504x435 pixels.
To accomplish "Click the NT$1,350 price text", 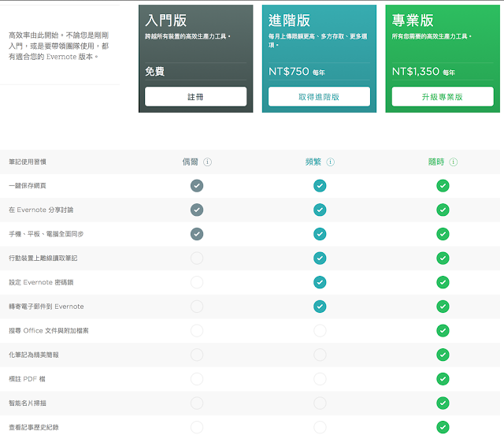I will (416, 71).
